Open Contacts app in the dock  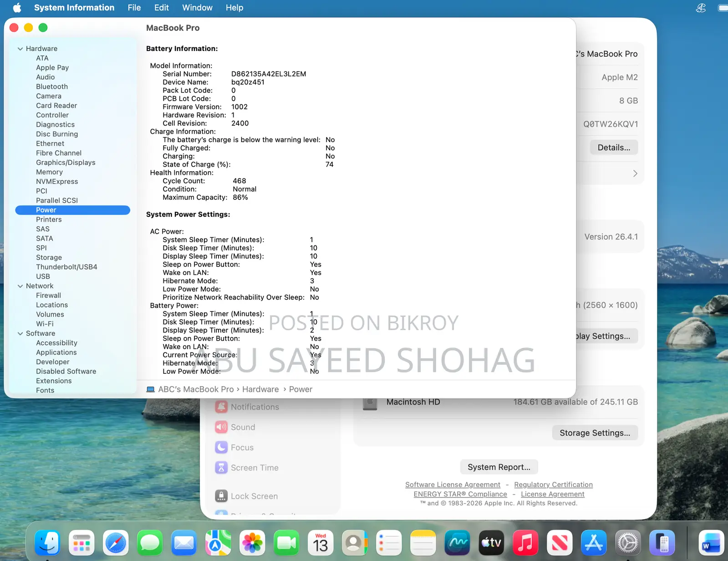(x=355, y=543)
